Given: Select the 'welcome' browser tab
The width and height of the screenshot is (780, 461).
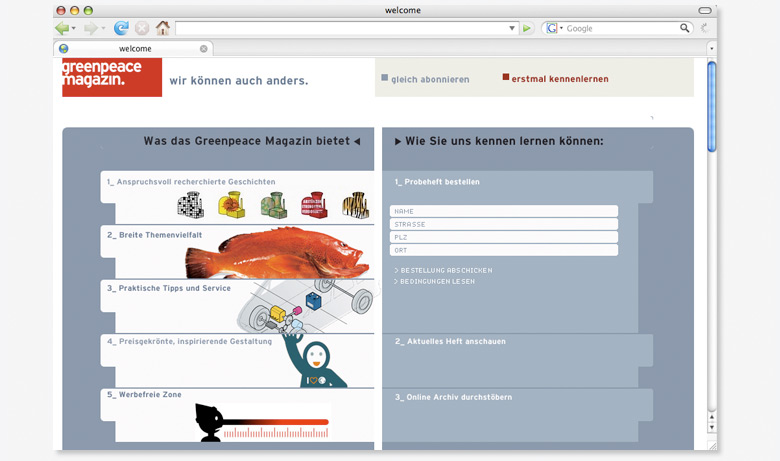Looking at the screenshot, I should click(133, 48).
